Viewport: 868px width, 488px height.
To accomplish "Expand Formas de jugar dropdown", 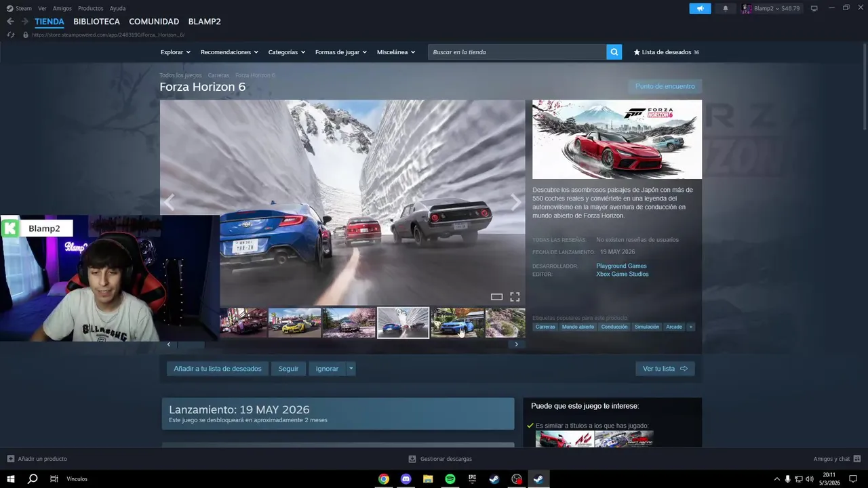I will pyautogui.click(x=341, y=52).
